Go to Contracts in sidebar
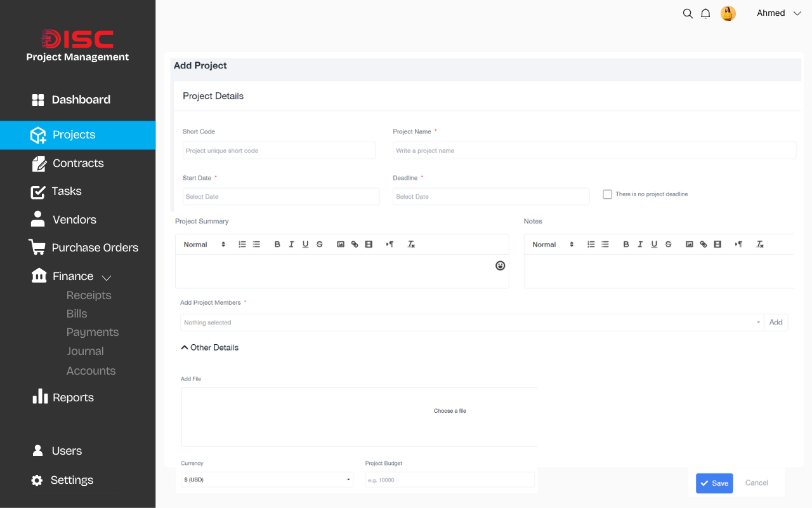 pos(77,163)
